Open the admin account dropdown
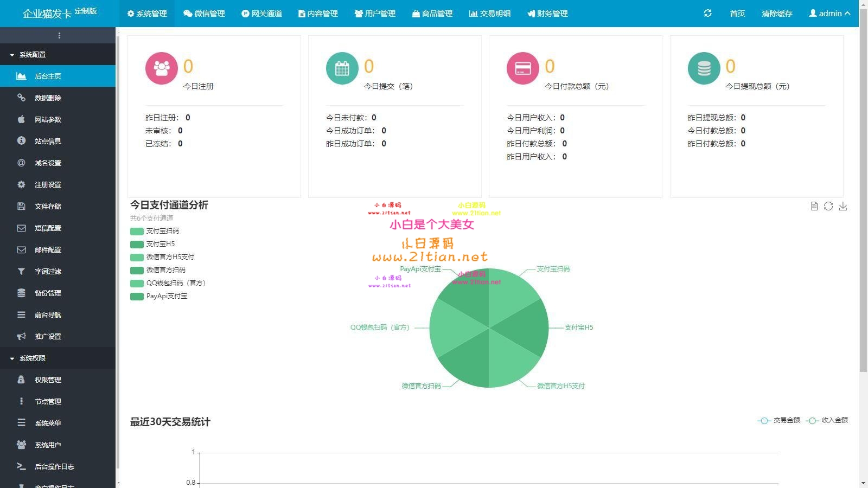This screenshot has width=868, height=488. (829, 13)
